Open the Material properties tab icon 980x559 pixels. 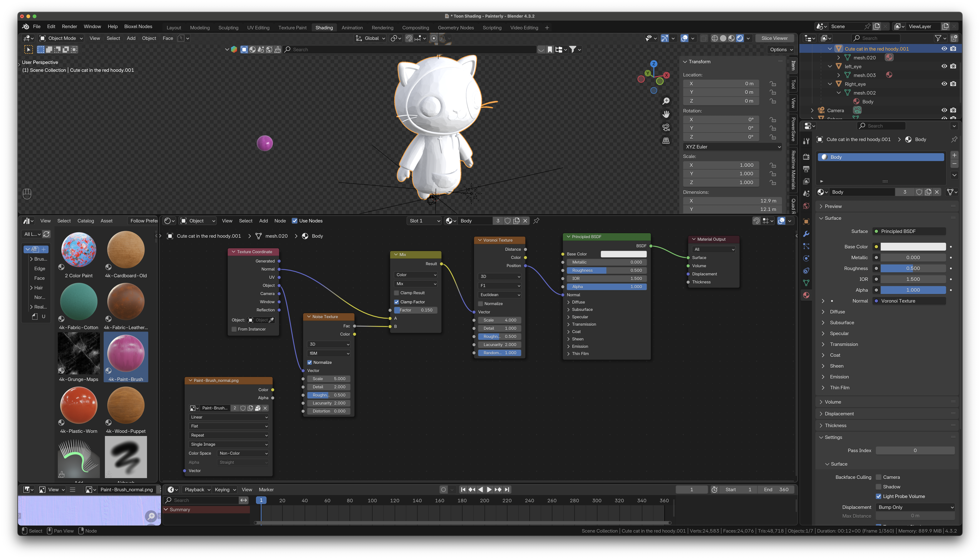806,295
